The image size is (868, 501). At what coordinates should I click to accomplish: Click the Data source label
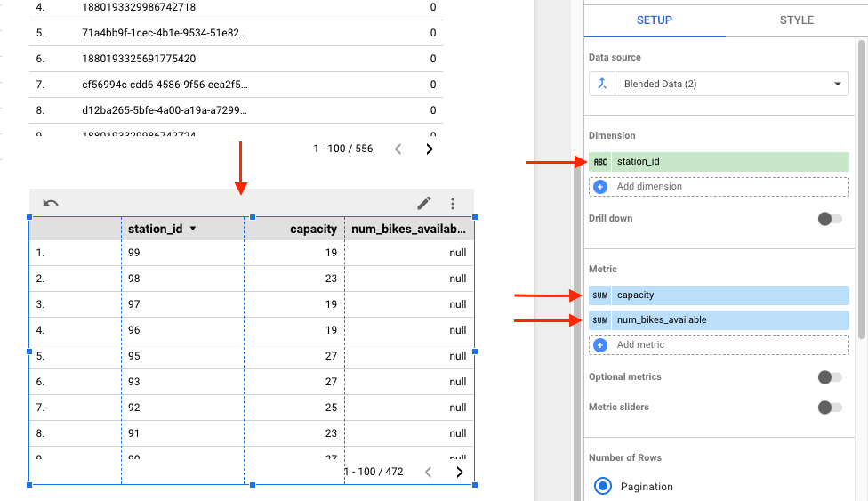point(615,57)
